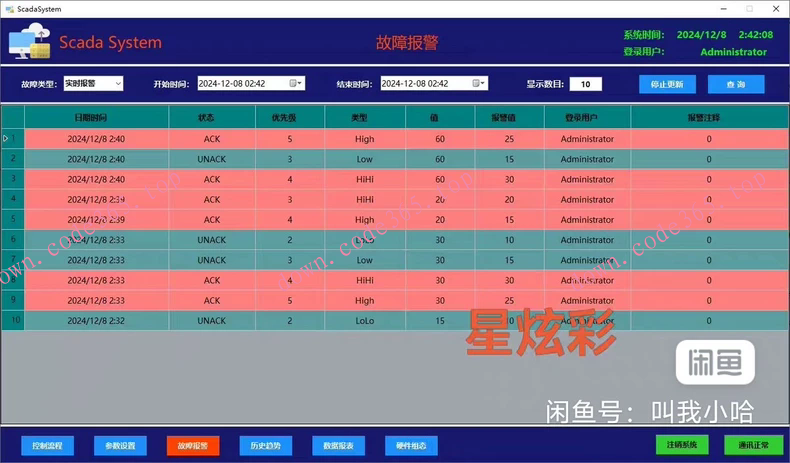This screenshot has width=790, height=463.
Task: Switch to the 硬件组态 page
Action: (x=411, y=446)
